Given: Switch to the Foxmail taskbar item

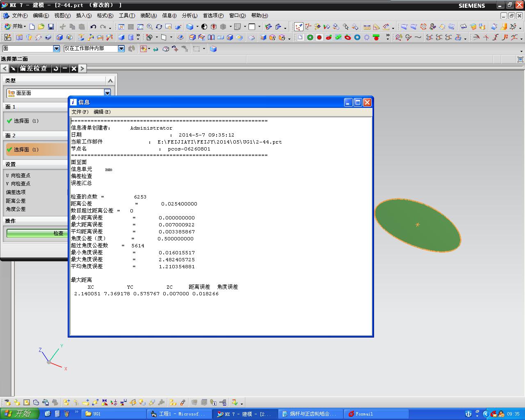Looking at the screenshot, I should click(x=376, y=414).
